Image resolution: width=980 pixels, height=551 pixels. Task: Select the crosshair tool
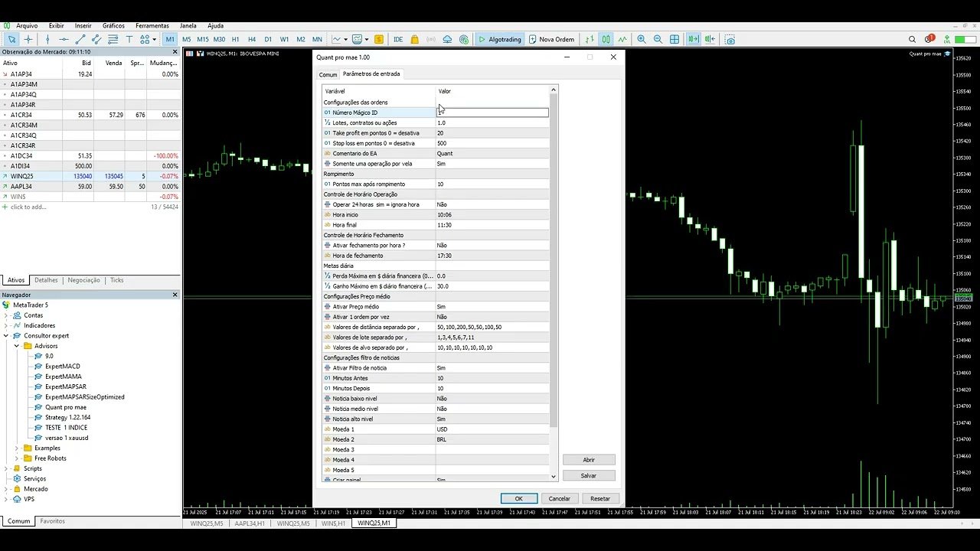[29, 39]
